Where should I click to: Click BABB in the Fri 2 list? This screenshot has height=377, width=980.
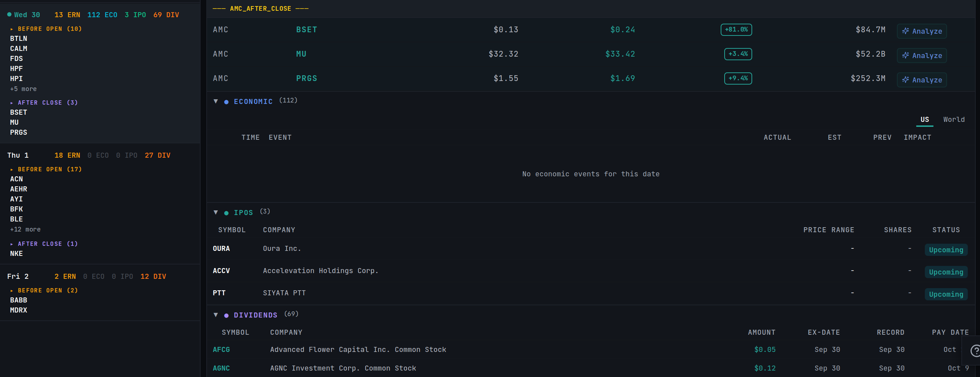[x=19, y=300]
